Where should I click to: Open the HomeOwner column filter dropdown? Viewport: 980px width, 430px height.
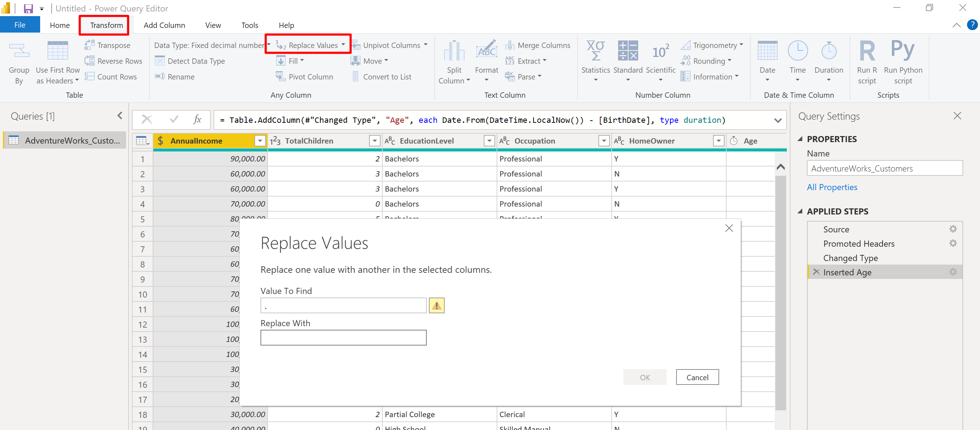(718, 141)
